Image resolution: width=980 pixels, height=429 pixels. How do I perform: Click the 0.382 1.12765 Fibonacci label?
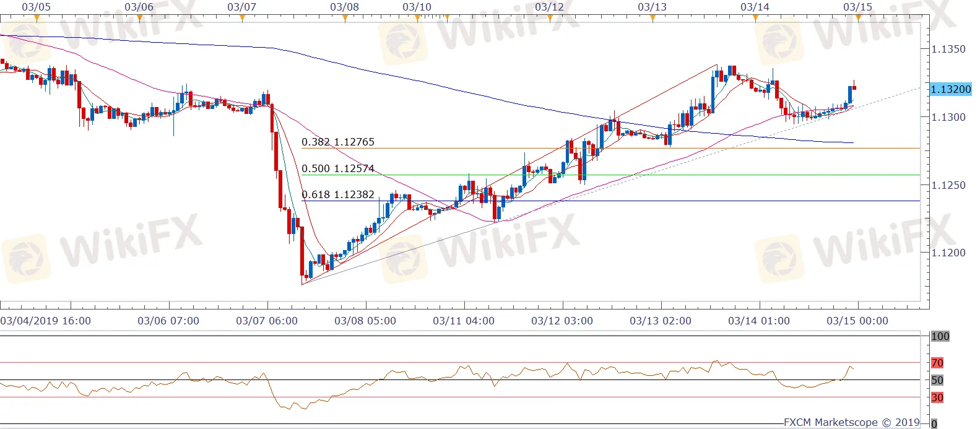338,142
